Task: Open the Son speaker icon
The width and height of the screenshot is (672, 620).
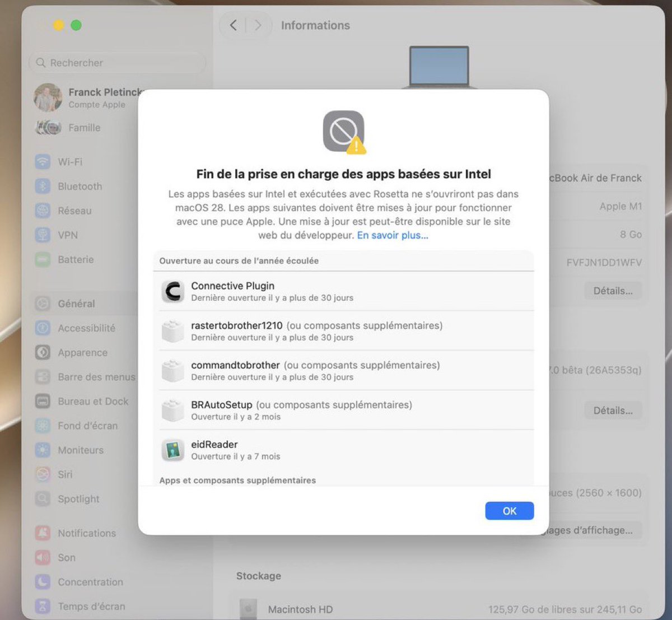Action: point(43,557)
